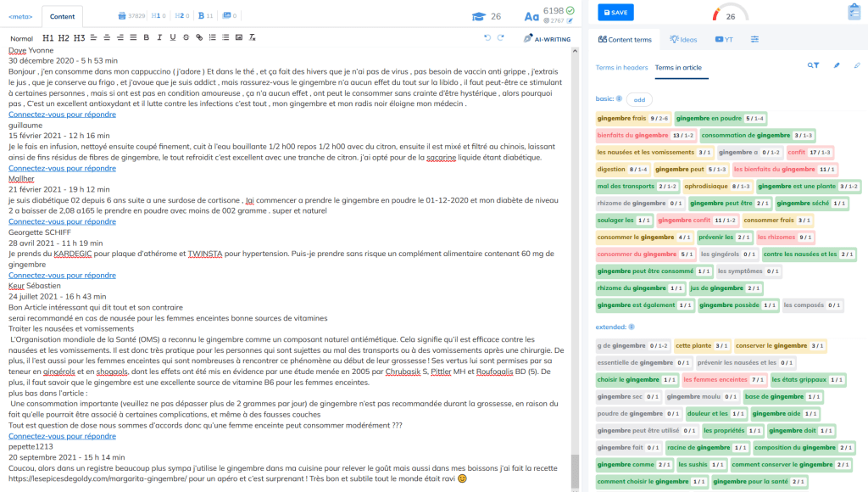Switch to the Ideas tab
This screenshot has width=868, height=492.
[x=682, y=40]
